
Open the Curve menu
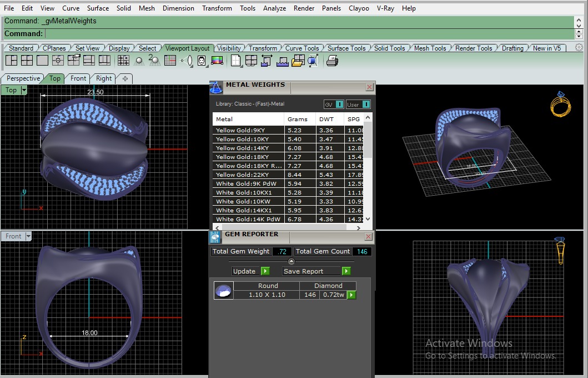pyautogui.click(x=71, y=8)
